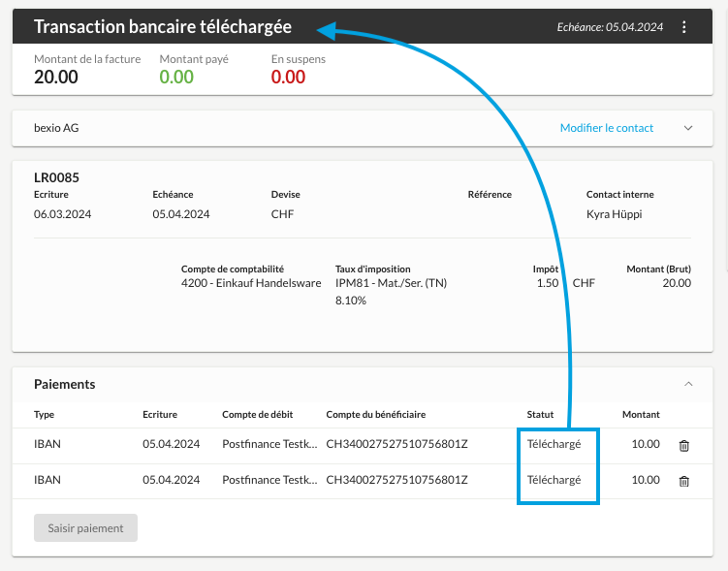Open the three-dot menu in header
Screen dimensions: 728x571
click(683, 27)
